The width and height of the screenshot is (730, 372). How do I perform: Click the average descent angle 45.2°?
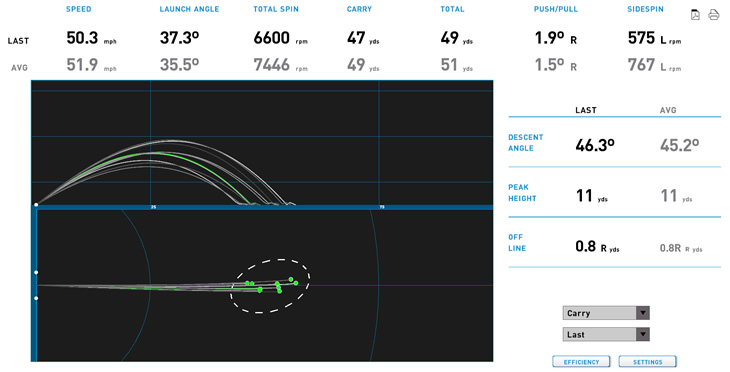pos(679,145)
